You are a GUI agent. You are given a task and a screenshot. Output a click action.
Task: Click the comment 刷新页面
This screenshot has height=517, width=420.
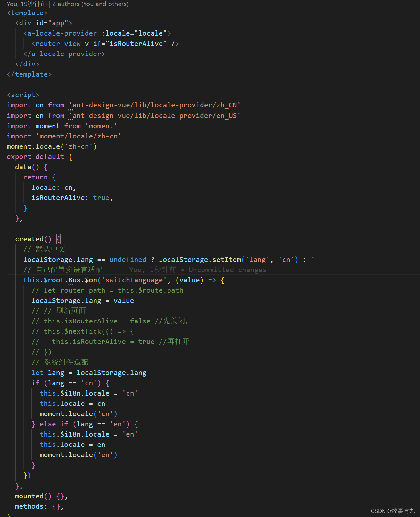pos(59,311)
